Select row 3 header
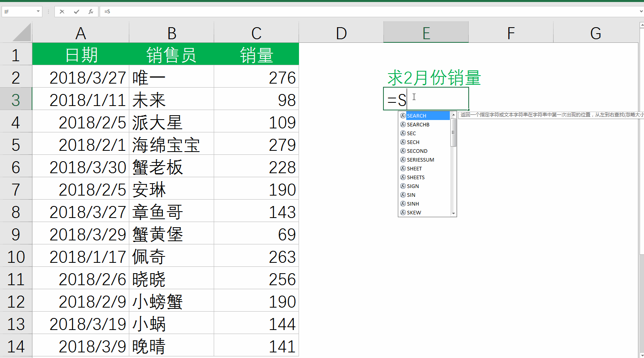Screen dimensions: 644x358 click(16, 99)
